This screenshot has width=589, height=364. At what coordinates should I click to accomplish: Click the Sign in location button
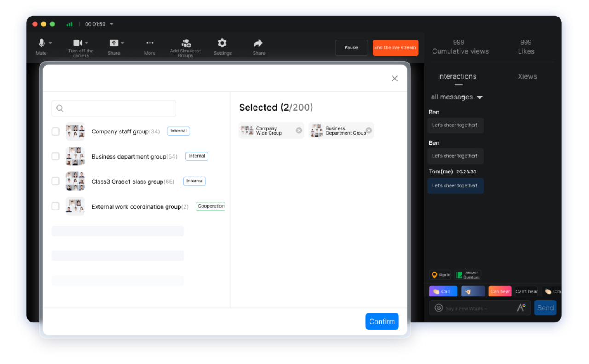point(440,275)
